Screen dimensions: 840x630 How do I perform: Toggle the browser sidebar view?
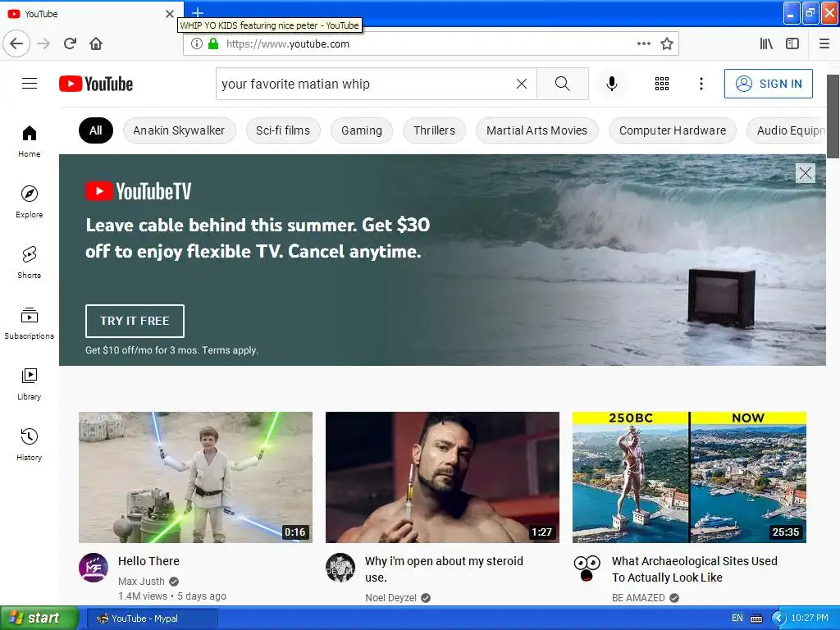coord(792,43)
